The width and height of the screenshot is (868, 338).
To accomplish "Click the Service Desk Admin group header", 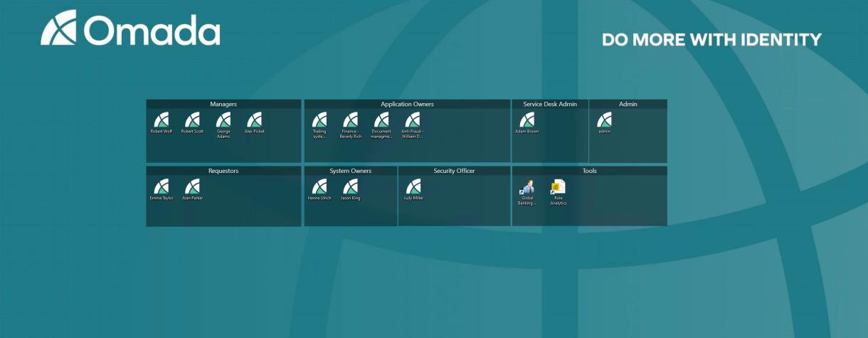I will (550, 104).
